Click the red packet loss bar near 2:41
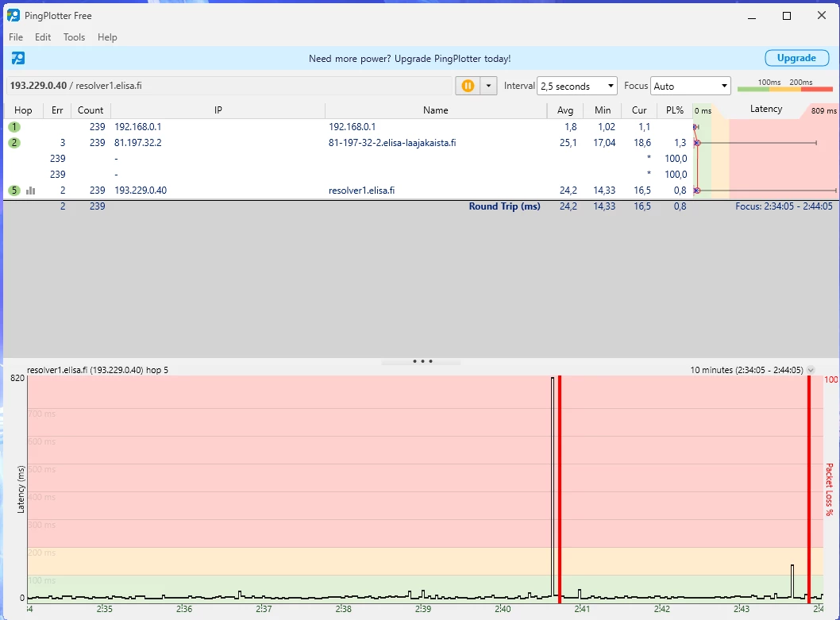This screenshot has width=840, height=620. tap(559, 489)
